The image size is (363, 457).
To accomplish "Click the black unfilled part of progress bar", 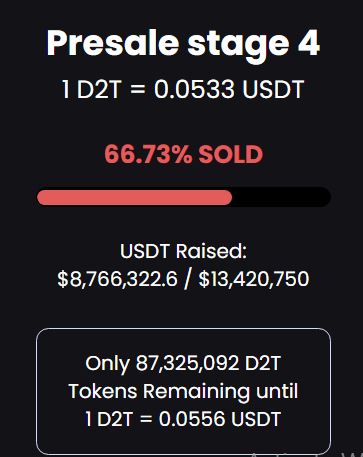I will 281,197.
